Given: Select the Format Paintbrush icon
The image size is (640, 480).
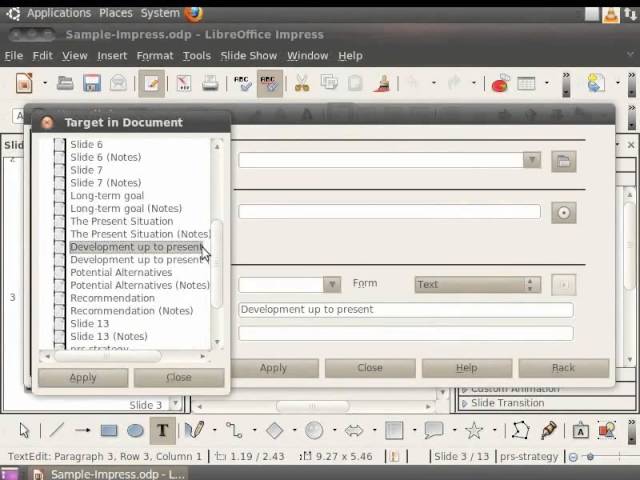Looking at the screenshot, I should click(382, 83).
